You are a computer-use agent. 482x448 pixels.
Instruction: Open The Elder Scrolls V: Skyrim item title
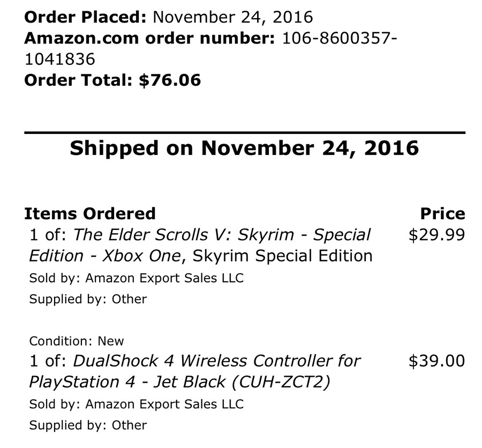pyautogui.click(x=222, y=235)
